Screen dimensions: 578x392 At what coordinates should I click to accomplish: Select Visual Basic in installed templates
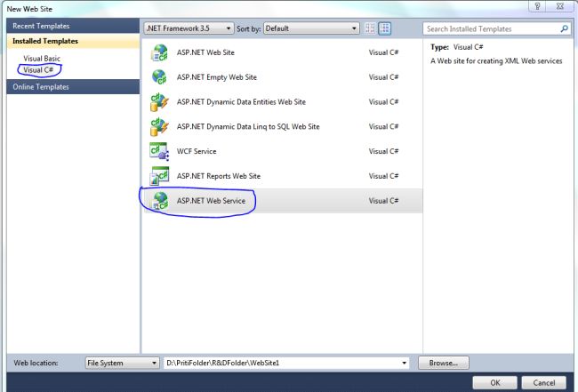(42, 59)
